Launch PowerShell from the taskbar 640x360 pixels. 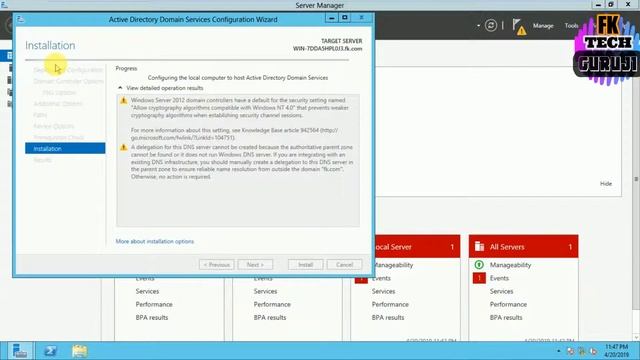[x=50, y=351]
